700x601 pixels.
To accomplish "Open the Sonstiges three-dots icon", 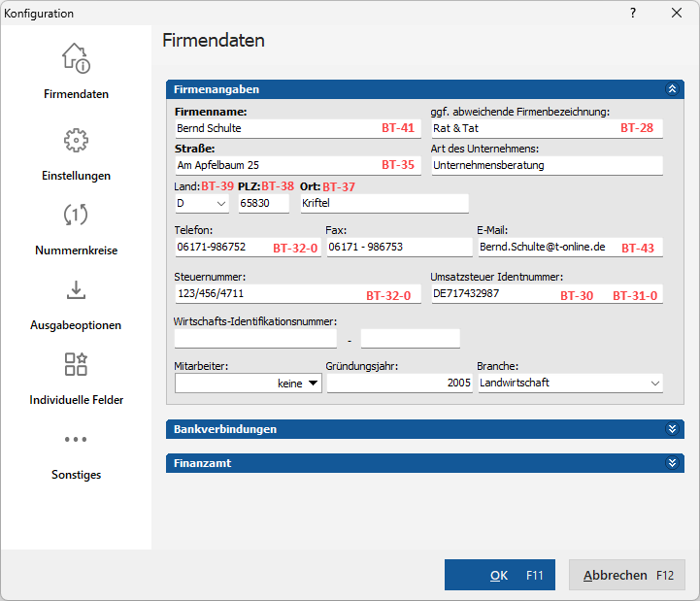I will click(x=76, y=440).
